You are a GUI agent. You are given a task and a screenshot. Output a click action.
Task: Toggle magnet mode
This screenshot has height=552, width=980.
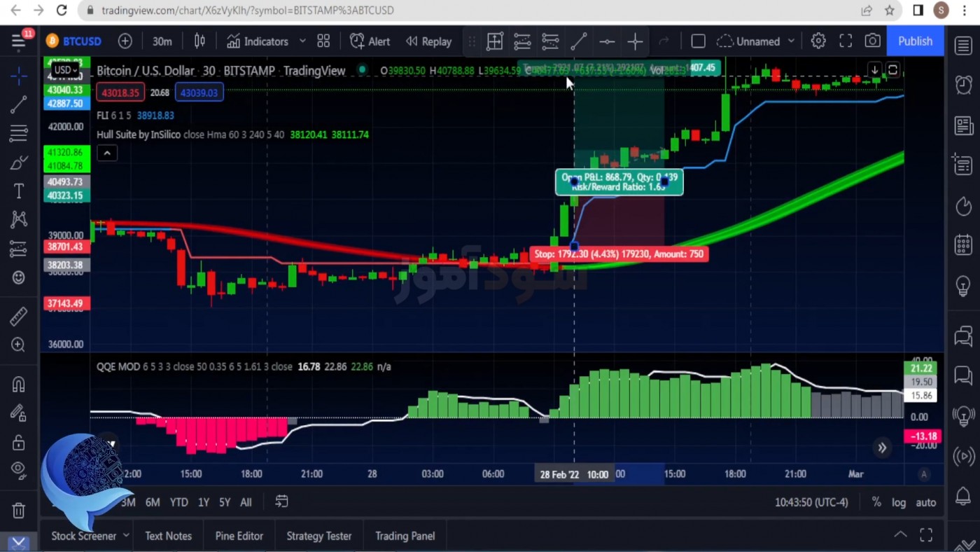tap(19, 385)
